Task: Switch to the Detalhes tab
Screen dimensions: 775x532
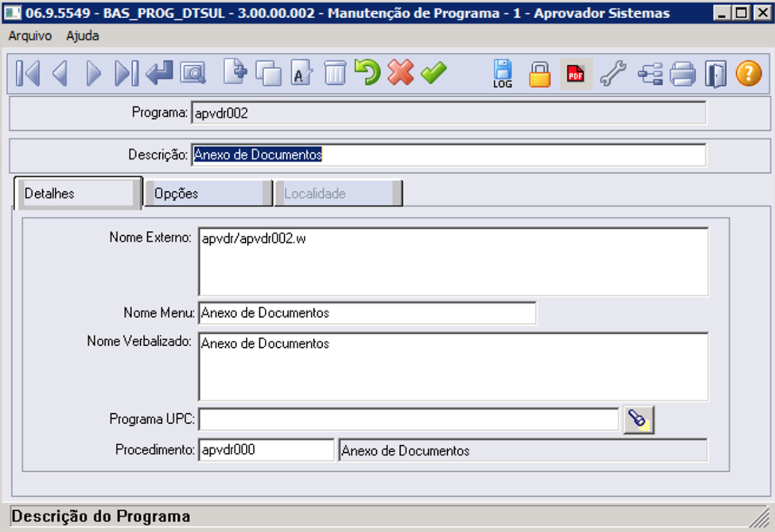Action: [77, 194]
